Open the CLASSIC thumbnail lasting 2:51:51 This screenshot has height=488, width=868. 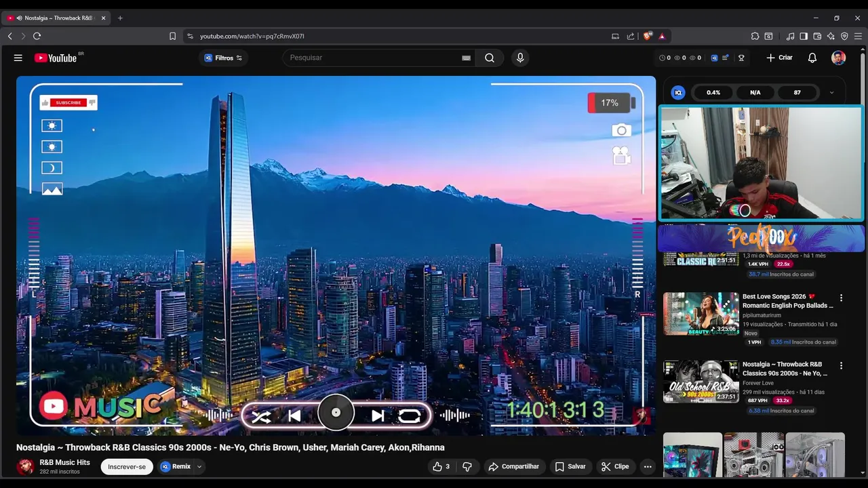click(701, 260)
